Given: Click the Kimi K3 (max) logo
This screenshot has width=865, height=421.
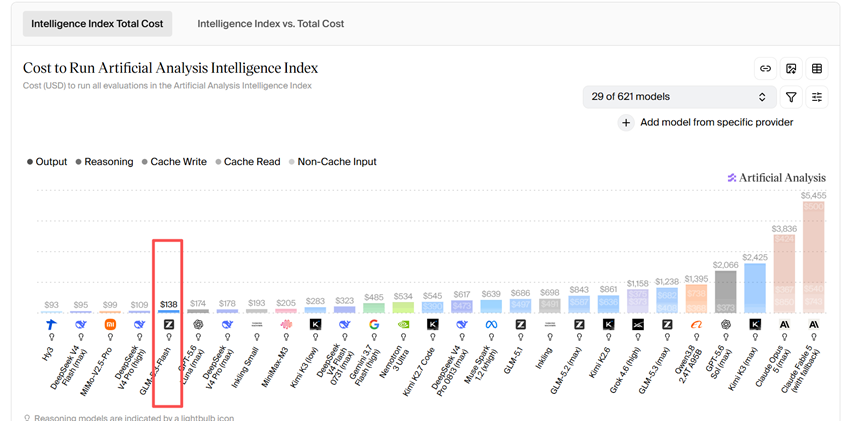Looking at the screenshot, I should pyautogui.click(x=755, y=324).
